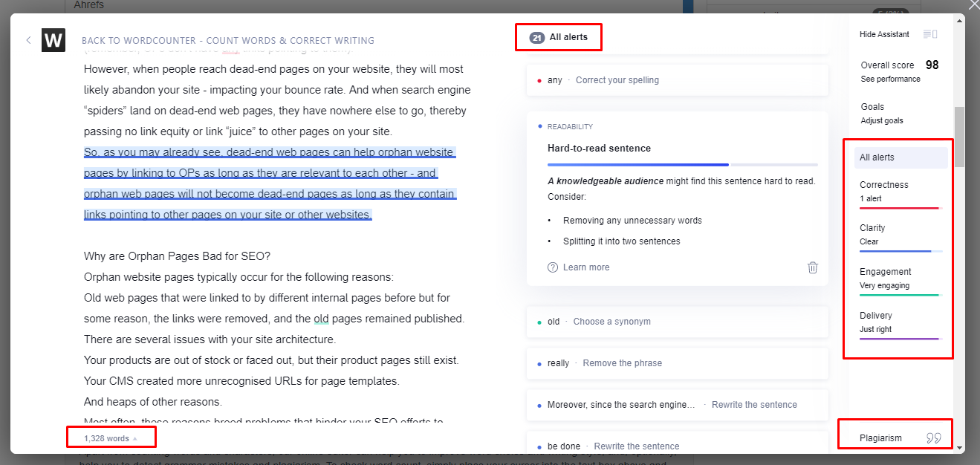Click the back arrow chevron icon

[28, 40]
